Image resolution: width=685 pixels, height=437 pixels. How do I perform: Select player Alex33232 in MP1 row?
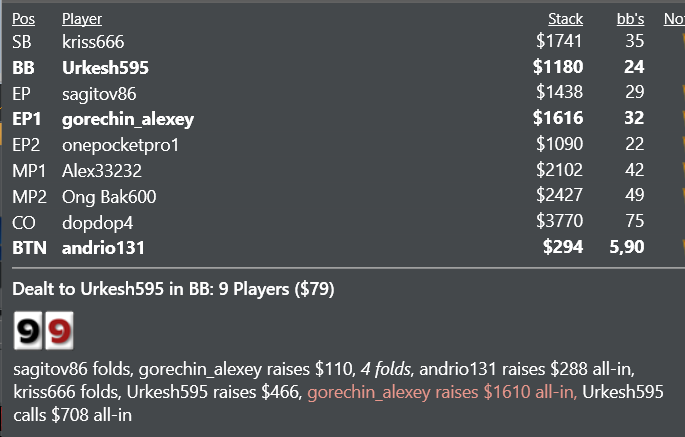(x=102, y=171)
